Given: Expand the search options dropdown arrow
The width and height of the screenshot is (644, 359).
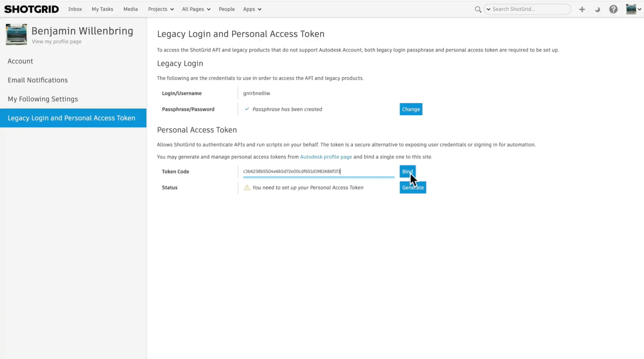Looking at the screenshot, I should [x=488, y=9].
